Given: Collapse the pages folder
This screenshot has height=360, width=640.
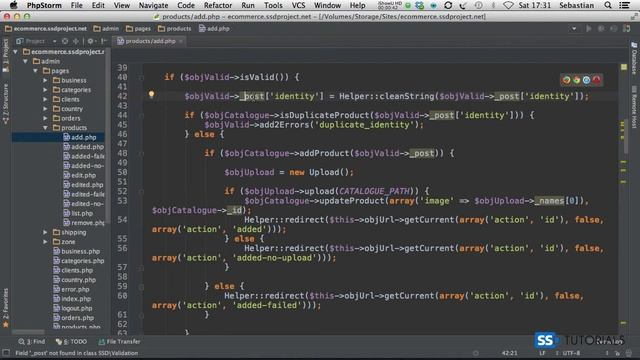Looking at the screenshot, I should click(x=36, y=71).
